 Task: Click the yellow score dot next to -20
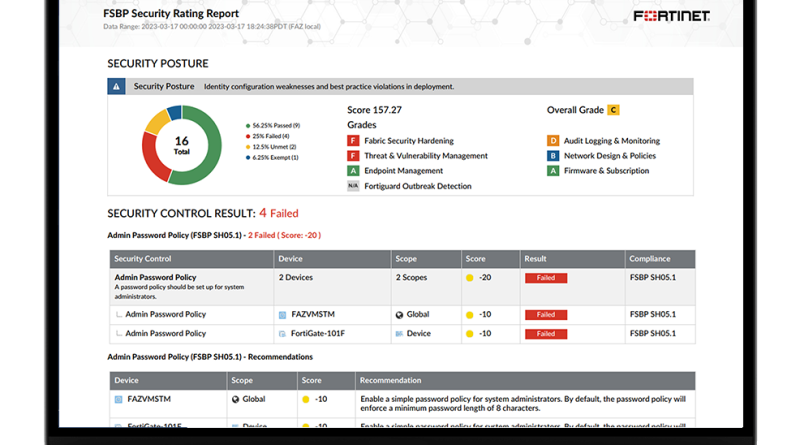469,278
